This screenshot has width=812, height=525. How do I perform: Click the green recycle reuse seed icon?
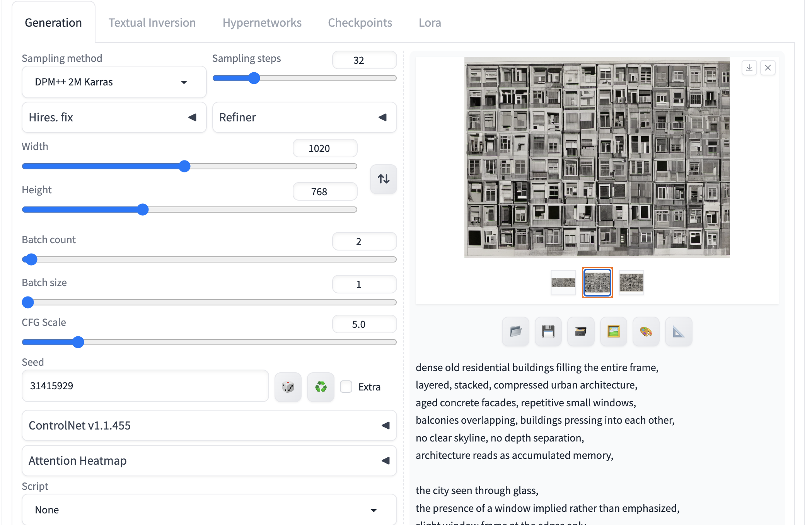coord(321,387)
